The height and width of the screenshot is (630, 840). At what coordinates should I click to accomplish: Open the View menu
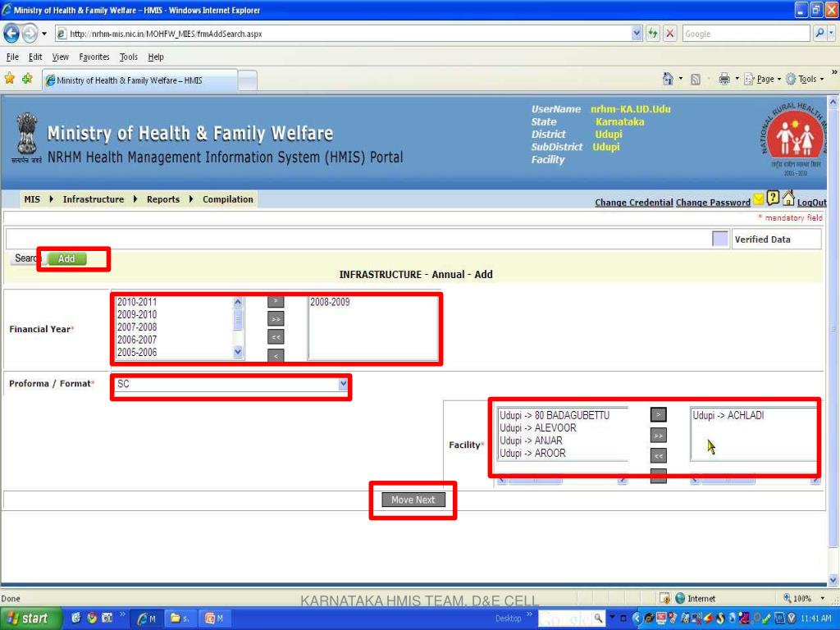[x=61, y=57]
